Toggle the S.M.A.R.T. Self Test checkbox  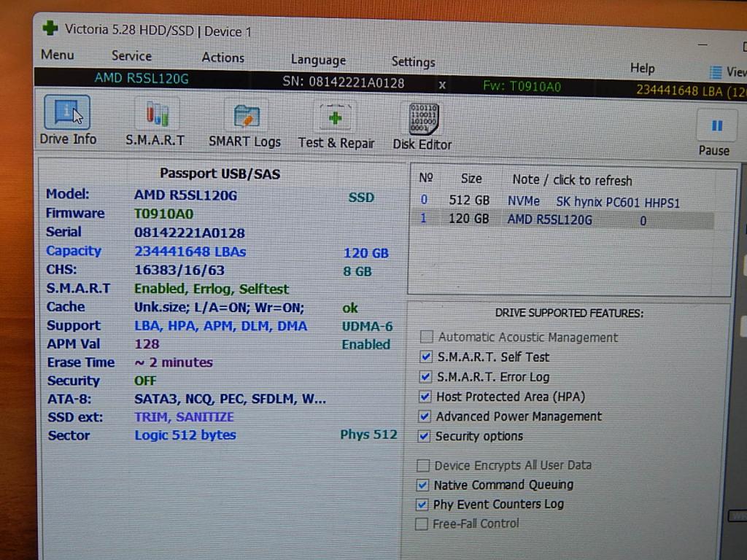coord(426,357)
